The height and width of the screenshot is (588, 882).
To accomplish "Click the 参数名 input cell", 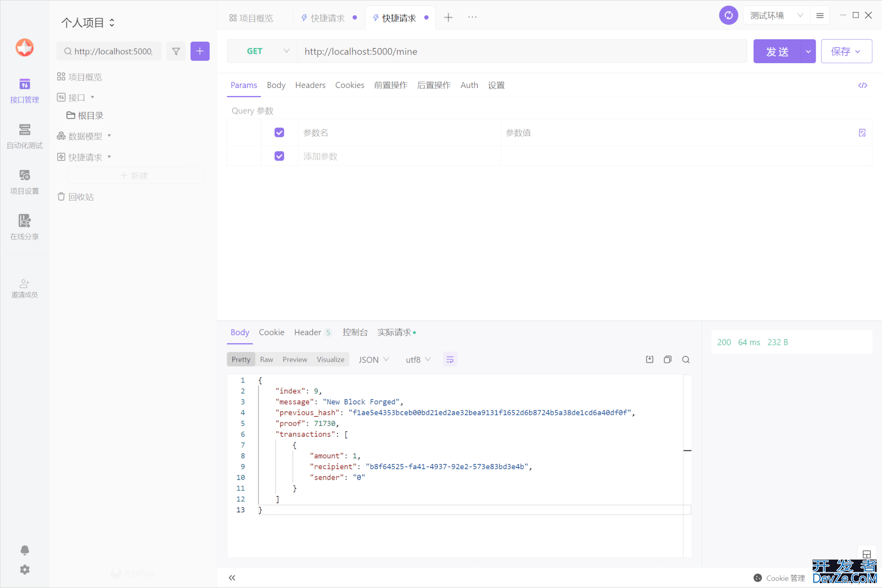I will pyautogui.click(x=399, y=132).
